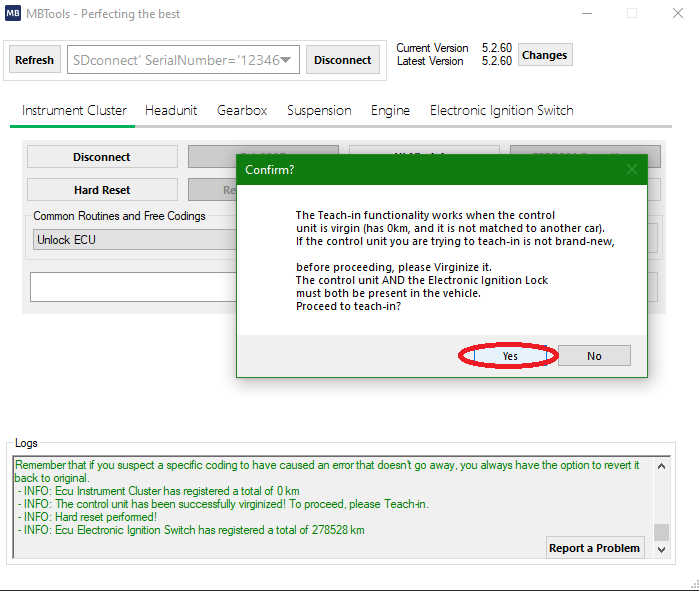Screen dimensions: 699x591
Task: Click the MB application icon in title bar
Action: 13,14
